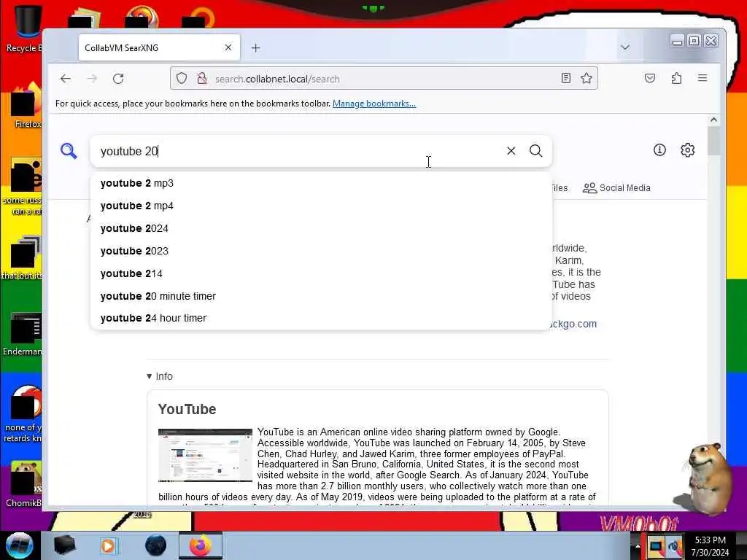This screenshot has width=747, height=560.
Task: Open SearXNG preferences gear
Action: point(687,150)
